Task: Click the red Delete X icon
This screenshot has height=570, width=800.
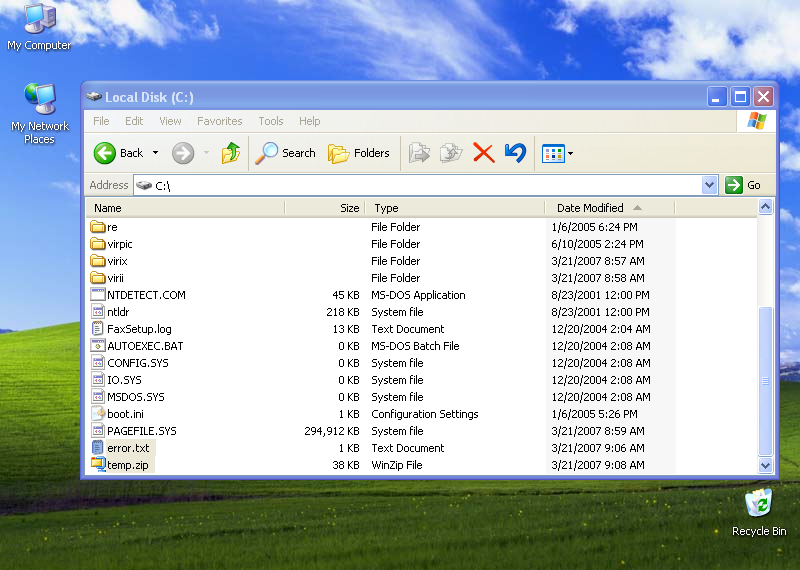Action: tap(484, 153)
